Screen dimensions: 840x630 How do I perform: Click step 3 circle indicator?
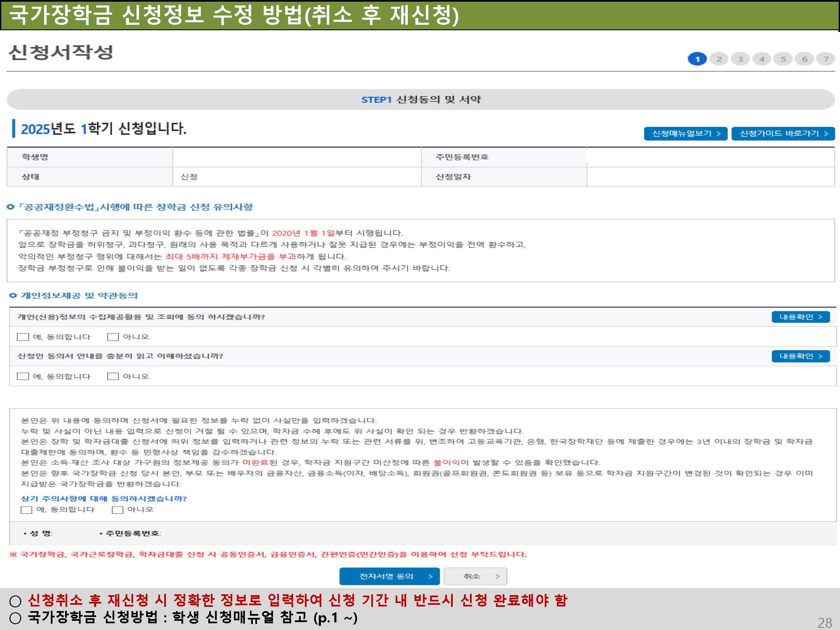tap(740, 59)
